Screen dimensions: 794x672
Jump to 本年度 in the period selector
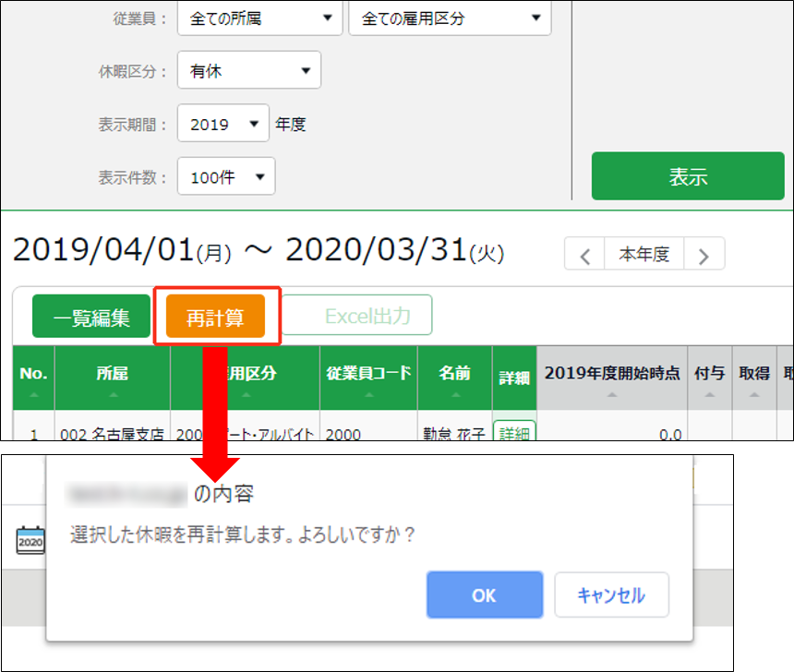click(x=644, y=255)
